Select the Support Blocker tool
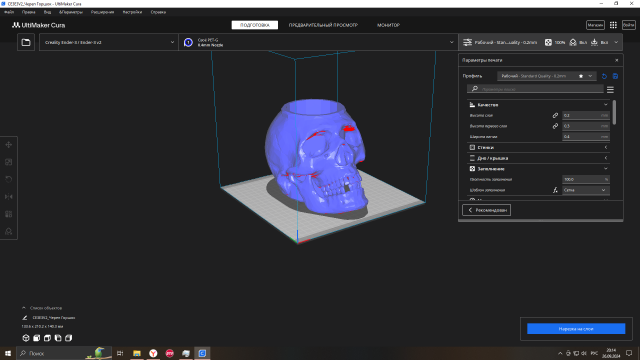 click(x=9, y=231)
